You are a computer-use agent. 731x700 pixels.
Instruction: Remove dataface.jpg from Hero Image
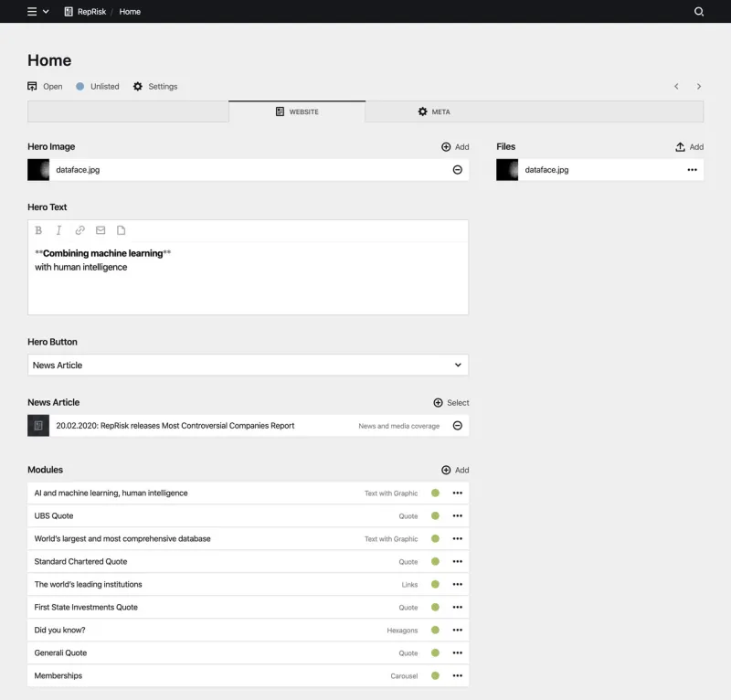tap(457, 170)
